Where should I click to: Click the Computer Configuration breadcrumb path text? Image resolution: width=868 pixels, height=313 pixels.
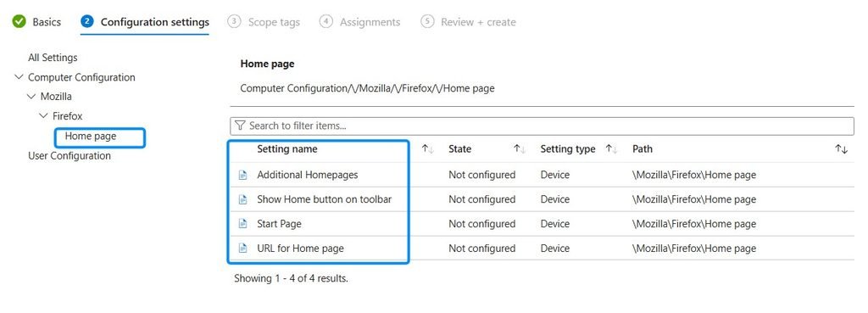367,88
